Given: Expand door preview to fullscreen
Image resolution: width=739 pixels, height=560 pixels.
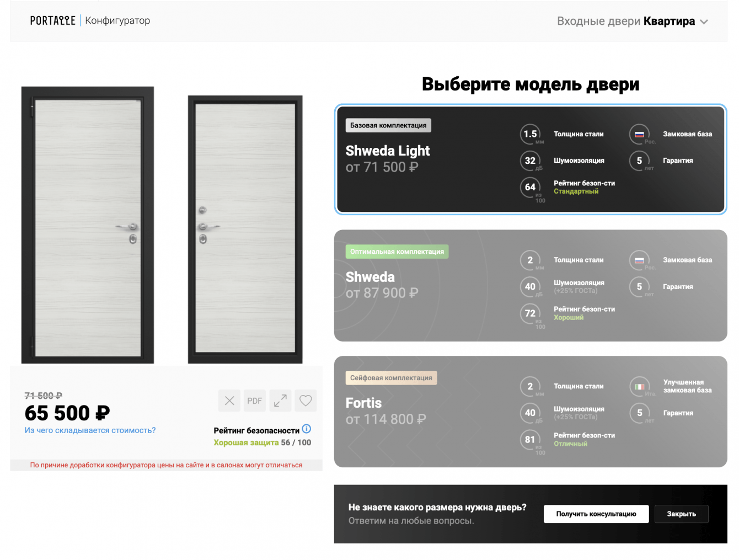Looking at the screenshot, I should 280,401.
